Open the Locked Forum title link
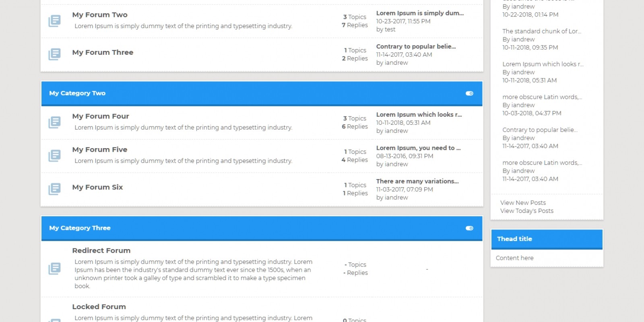 coord(99,307)
